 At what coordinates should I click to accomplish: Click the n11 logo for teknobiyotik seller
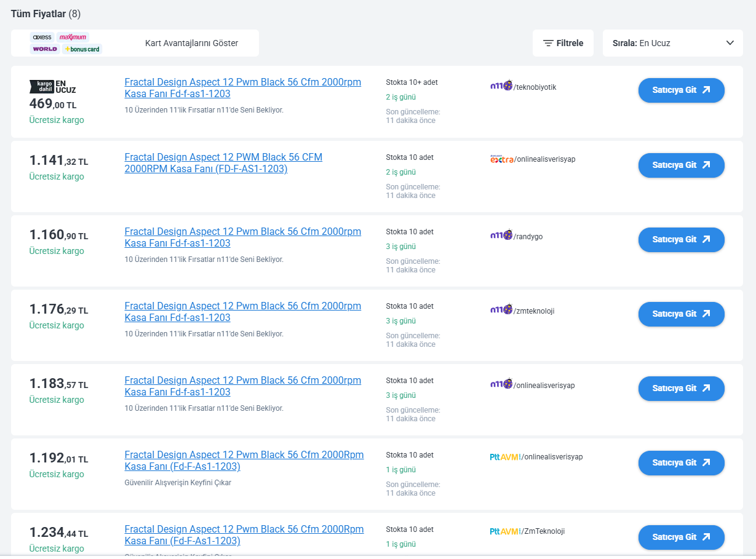501,86
